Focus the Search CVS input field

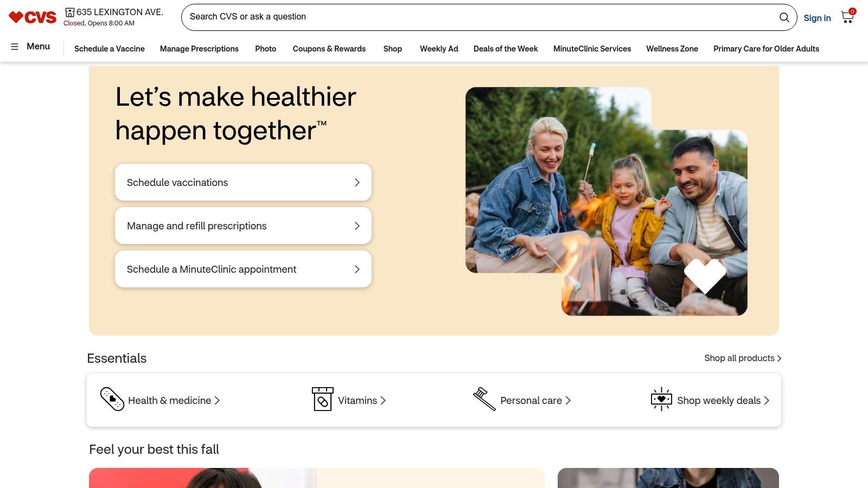480,17
